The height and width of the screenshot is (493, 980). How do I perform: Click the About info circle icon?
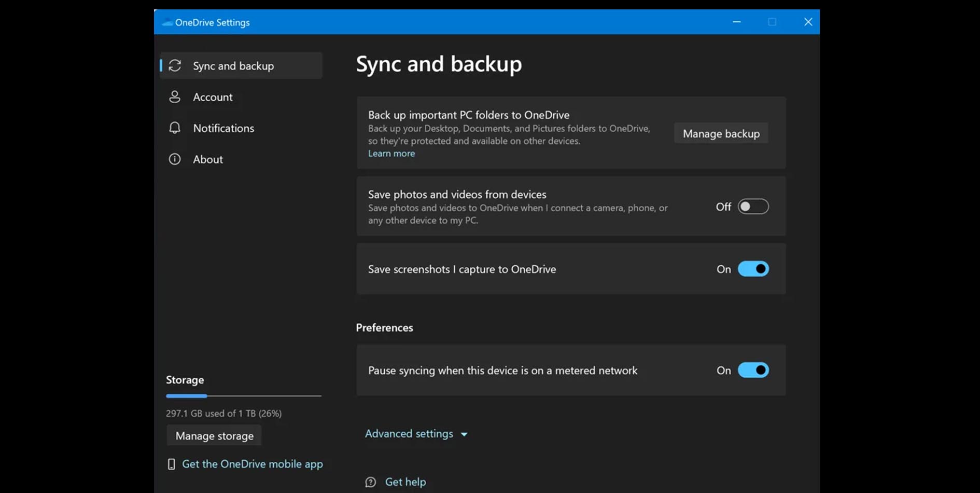(175, 159)
